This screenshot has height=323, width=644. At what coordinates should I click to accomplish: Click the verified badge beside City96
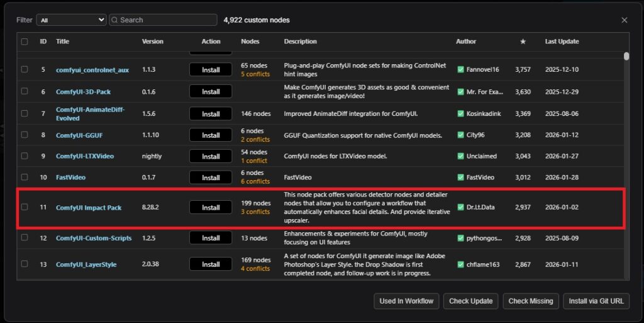point(461,135)
